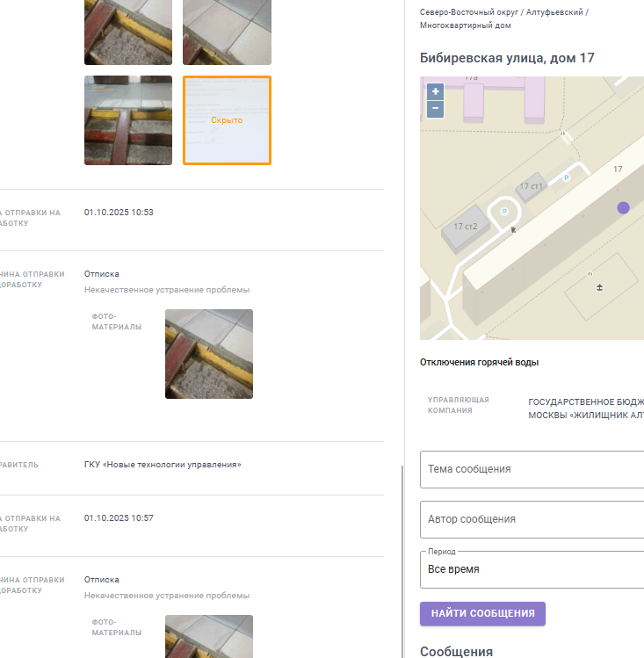The height and width of the screenshot is (658, 644).
Task: Click the purple location marker on map
Action: pos(623,207)
